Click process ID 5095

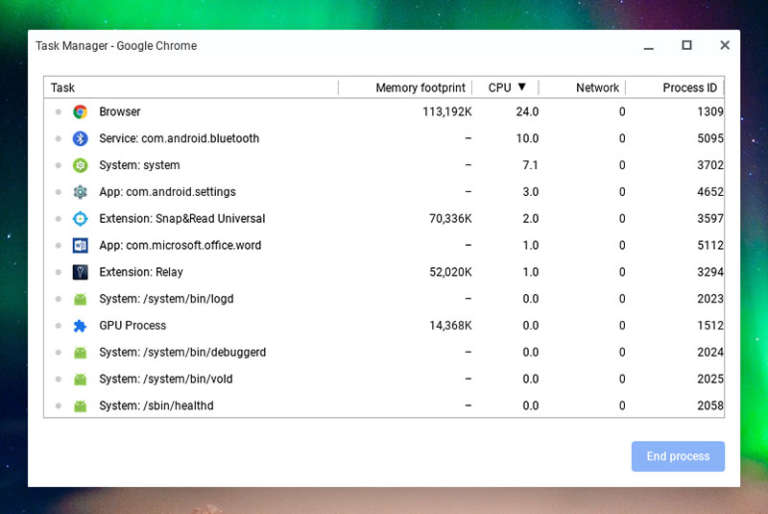click(x=710, y=139)
